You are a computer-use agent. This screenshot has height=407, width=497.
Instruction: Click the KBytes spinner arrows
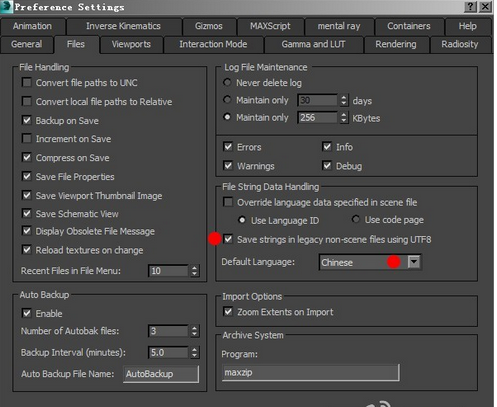344,117
